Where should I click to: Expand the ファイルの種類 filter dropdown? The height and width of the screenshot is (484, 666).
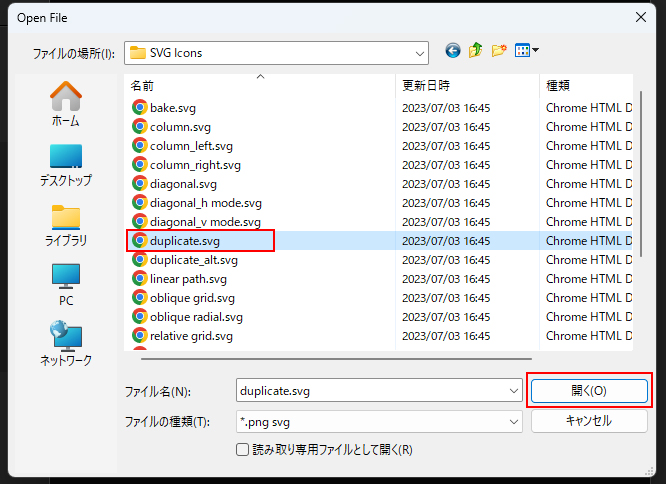514,422
